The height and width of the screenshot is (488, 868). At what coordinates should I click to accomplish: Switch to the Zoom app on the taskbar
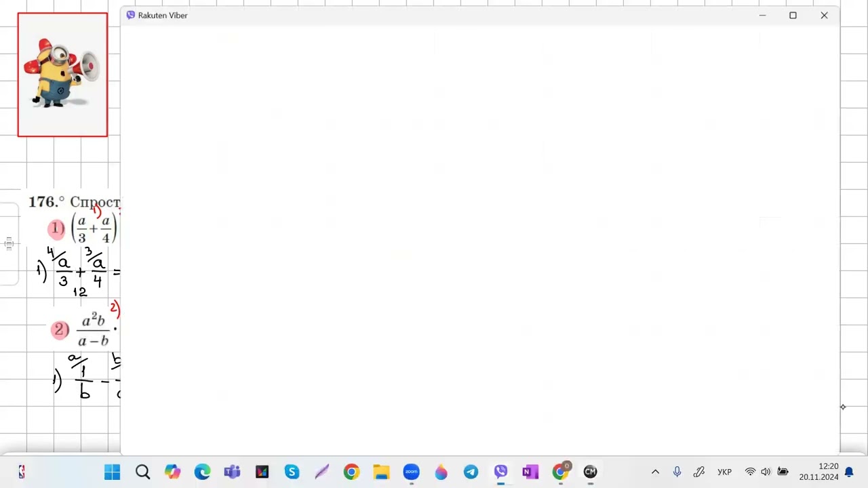[x=411, y=472]
